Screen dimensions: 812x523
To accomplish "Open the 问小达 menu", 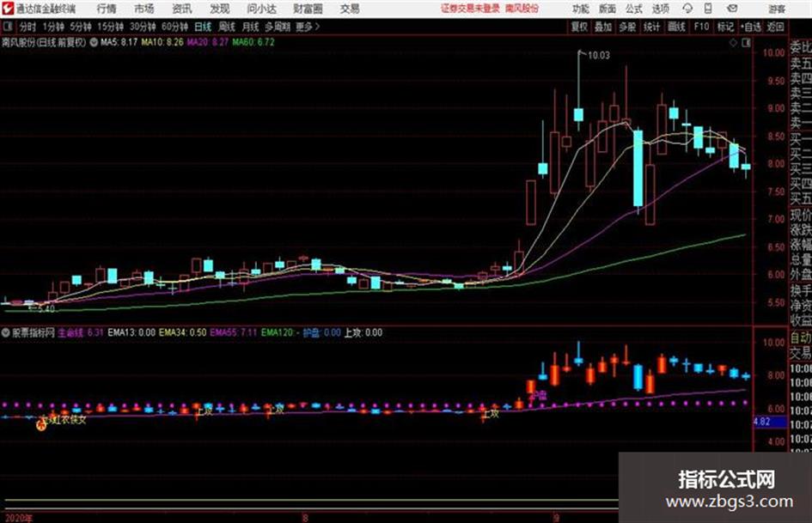I will [261, 9].
